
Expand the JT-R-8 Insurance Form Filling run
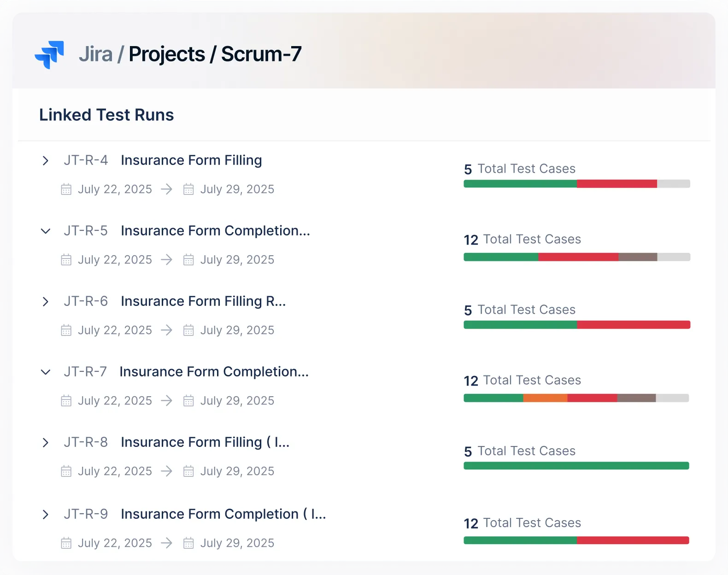[x=46, y=442]
